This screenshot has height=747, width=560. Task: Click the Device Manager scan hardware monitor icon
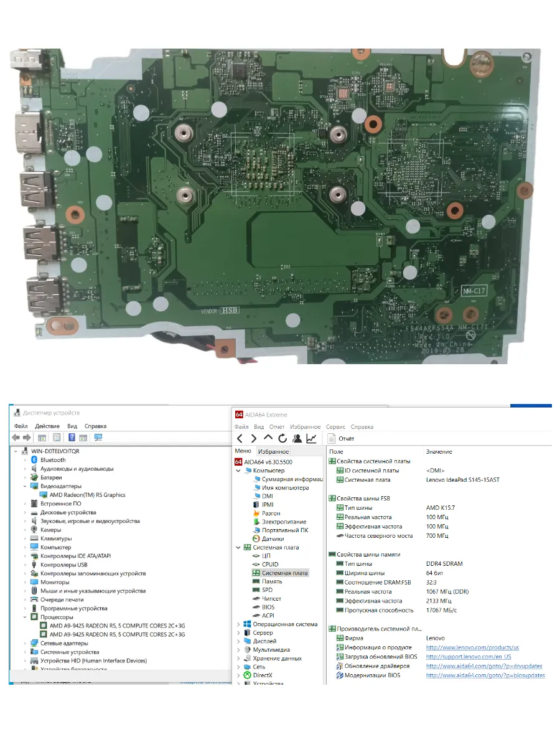coord(98,438)
